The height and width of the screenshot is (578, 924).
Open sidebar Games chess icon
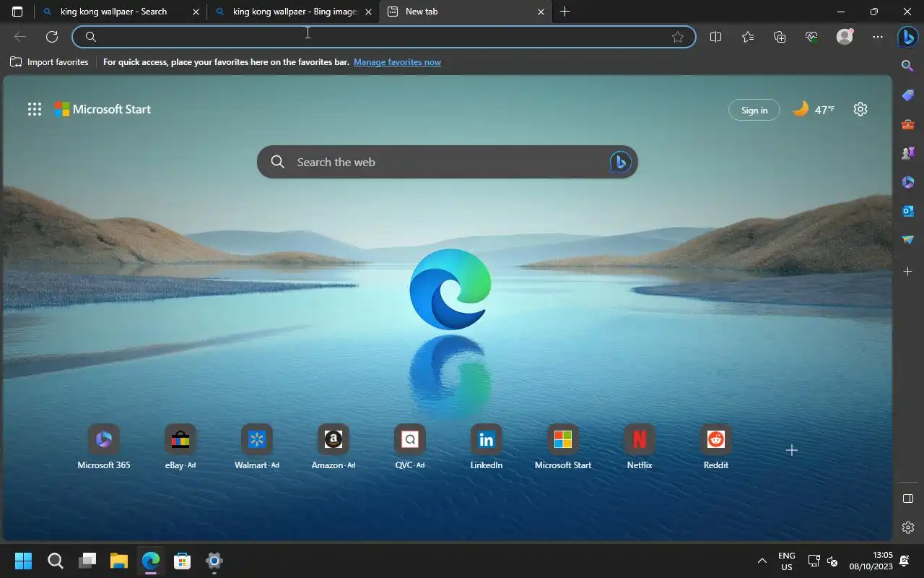click(908, 152)
